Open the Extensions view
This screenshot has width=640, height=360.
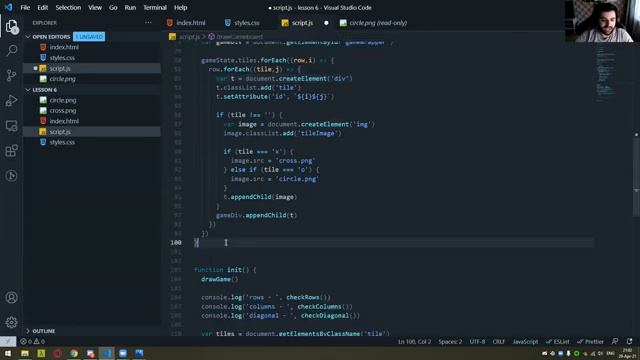coord(11,151)
